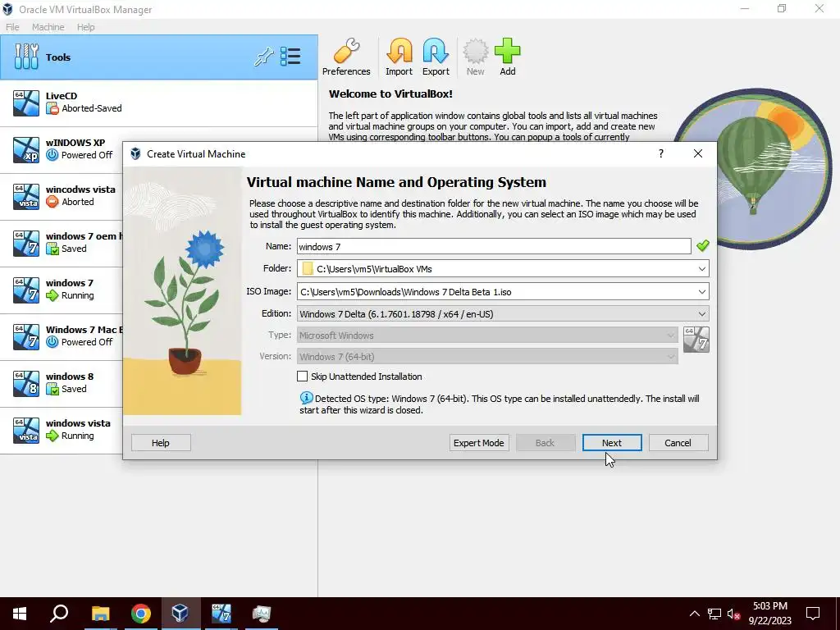Open File Explorer from taskbar

[100, 614]
